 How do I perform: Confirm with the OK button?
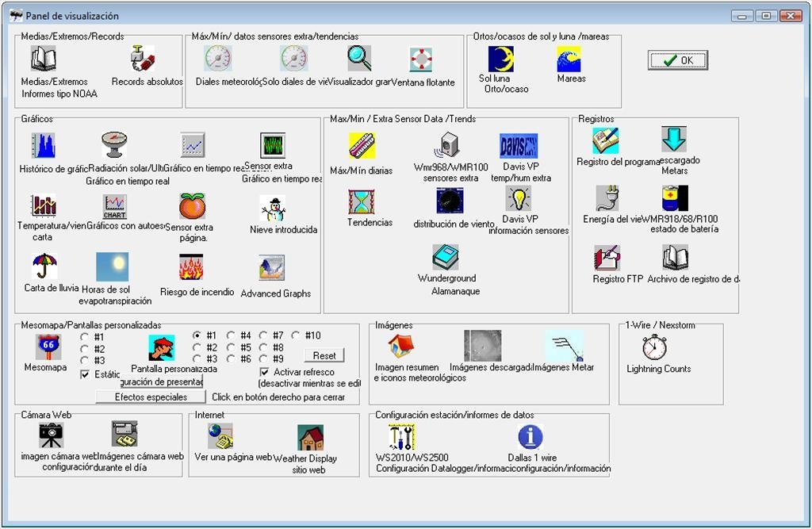677,60
